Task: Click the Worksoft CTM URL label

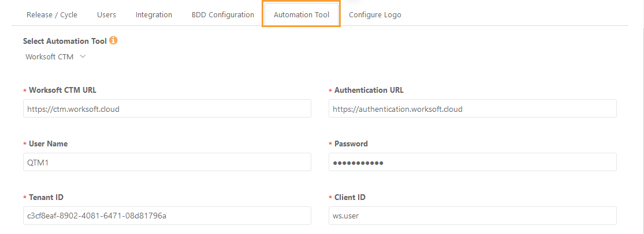Action: [x=62, y=90]
